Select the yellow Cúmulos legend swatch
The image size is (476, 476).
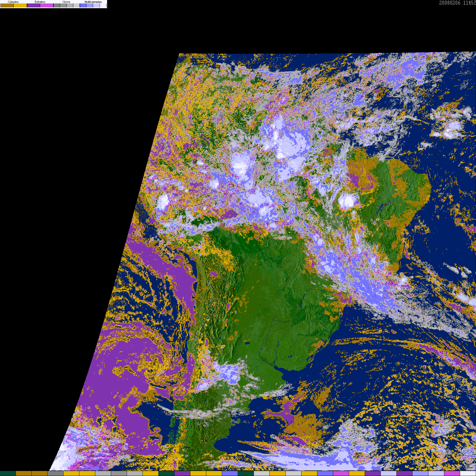20,6
